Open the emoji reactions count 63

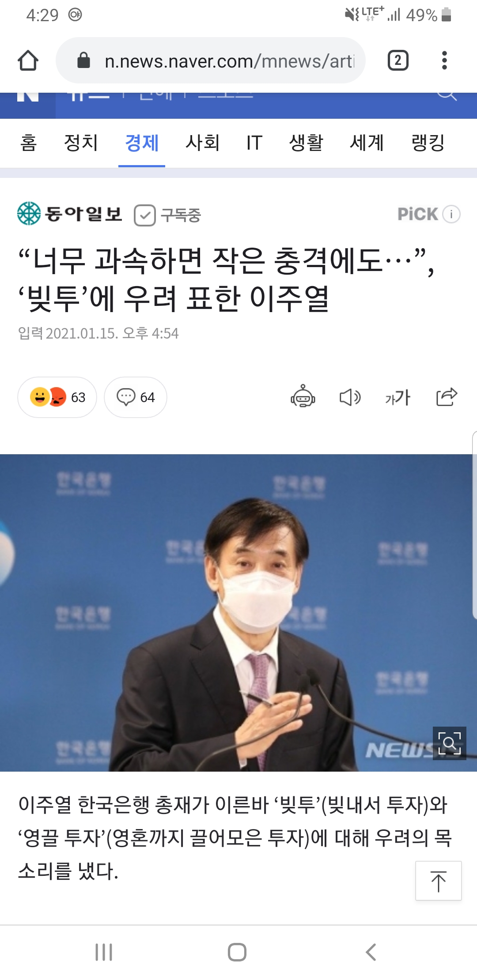pos(57,397)
